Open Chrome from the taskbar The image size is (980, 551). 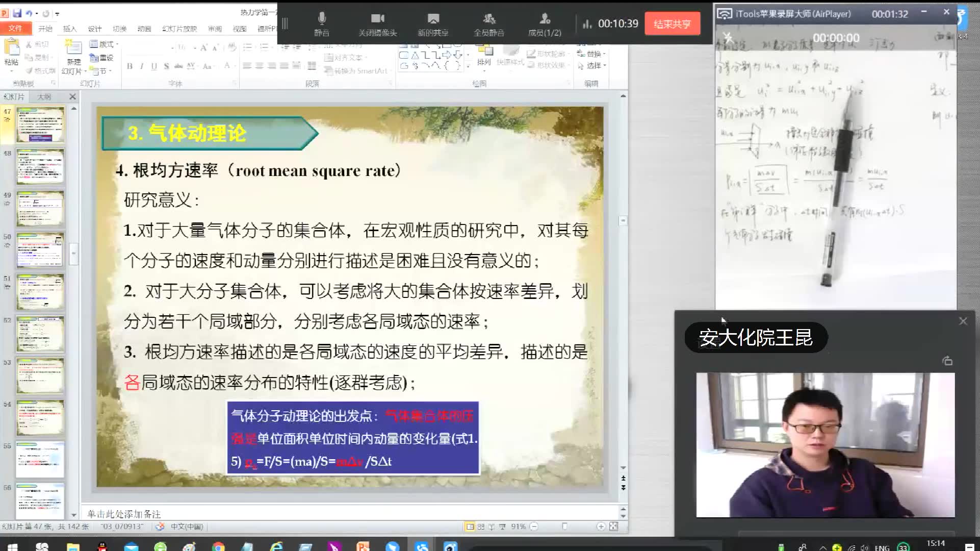(x=218, y=547)
